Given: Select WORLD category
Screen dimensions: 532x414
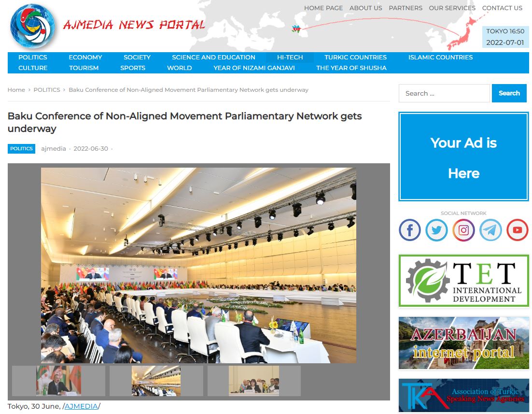Looking at the screenshot, I should tap(179, 68).
